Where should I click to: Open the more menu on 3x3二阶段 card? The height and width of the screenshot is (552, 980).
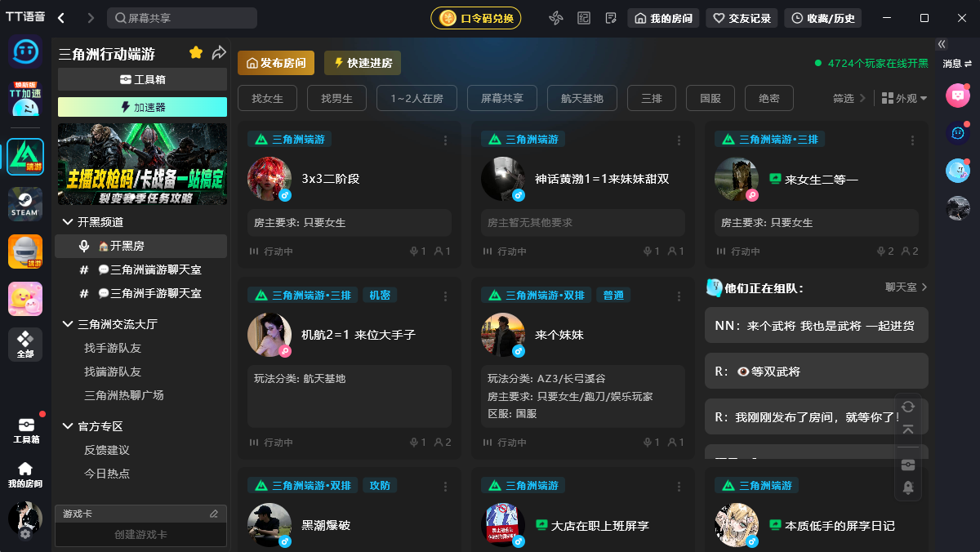pyautogui.click(x=446, y=140)
